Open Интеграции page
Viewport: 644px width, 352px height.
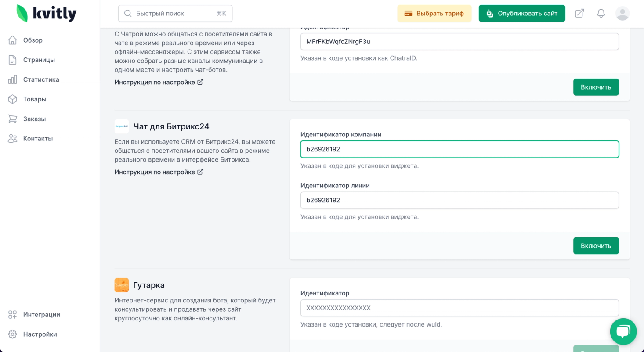[41, 315]
